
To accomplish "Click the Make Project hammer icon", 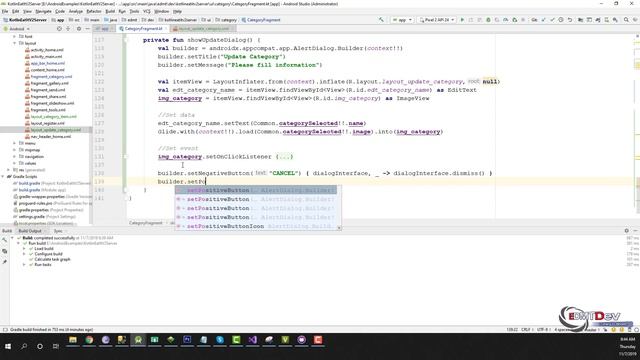I will click(381, 20).
